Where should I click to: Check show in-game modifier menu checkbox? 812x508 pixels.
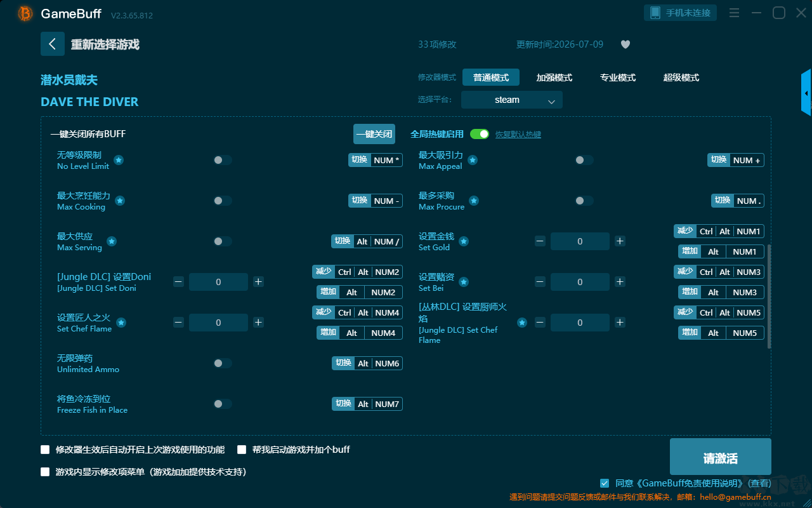pyautogui.click(x=45, y=472)
